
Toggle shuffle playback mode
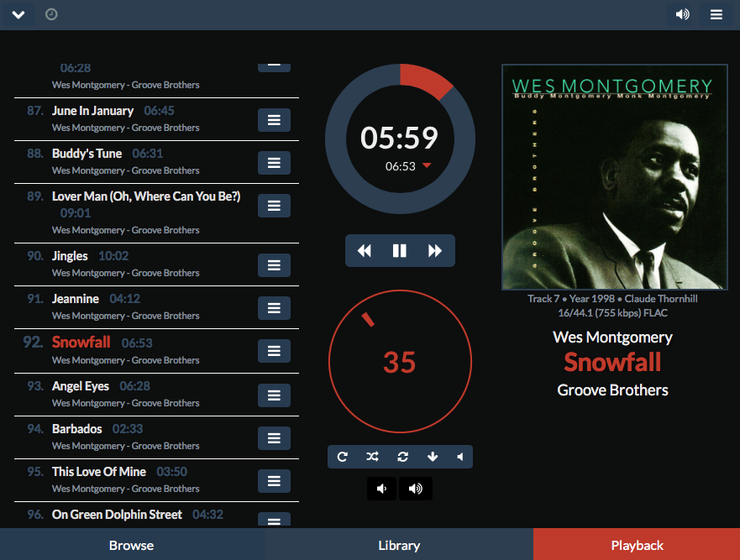372,457
